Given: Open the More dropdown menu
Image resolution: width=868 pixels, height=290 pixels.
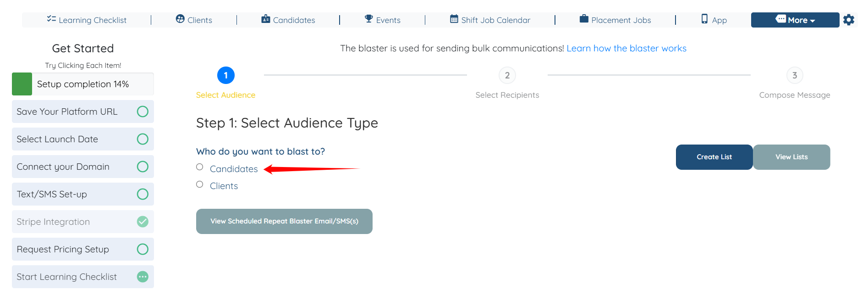Looking at the screenshot, I should point(795,20).
